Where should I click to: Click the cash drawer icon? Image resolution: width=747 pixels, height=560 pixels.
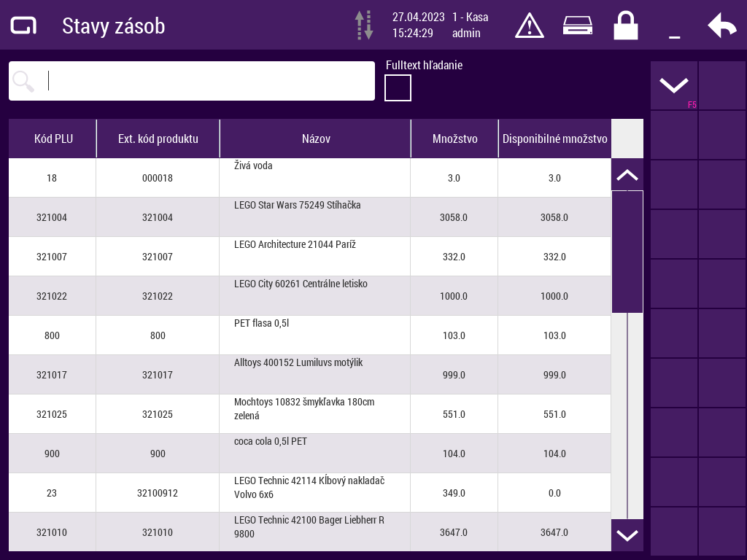pos(577,26)
